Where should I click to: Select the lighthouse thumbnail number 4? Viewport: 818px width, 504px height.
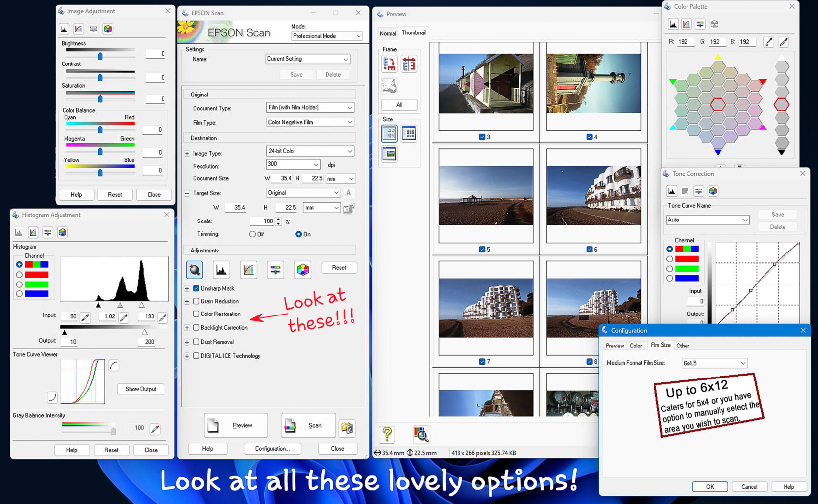click(x=593, y=84)
